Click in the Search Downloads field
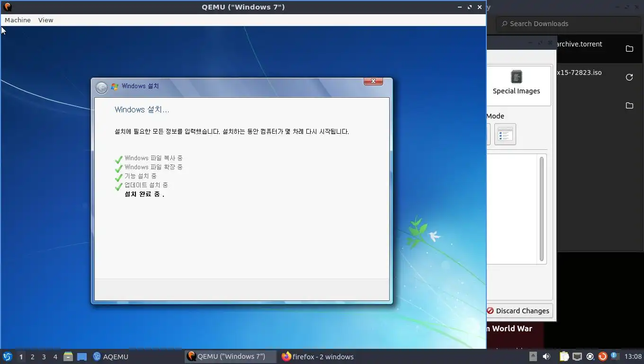Screen dimensions: 644x364 (x=568, y=24)
